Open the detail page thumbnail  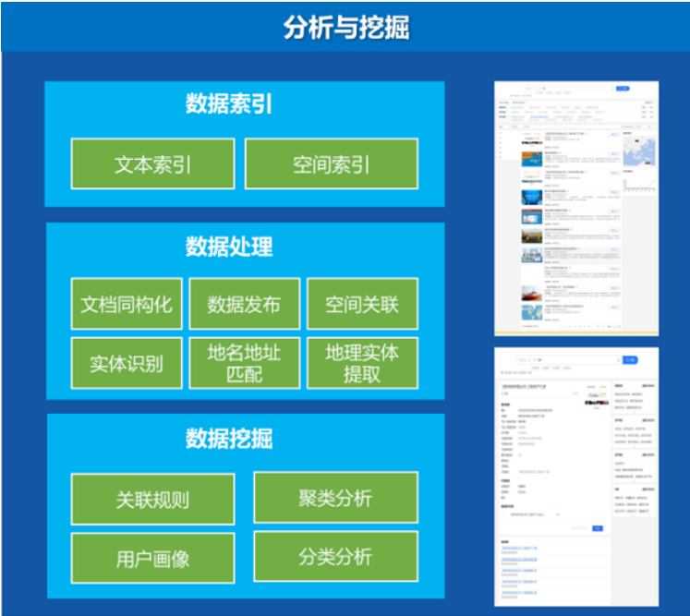click(x=576, y=477)
